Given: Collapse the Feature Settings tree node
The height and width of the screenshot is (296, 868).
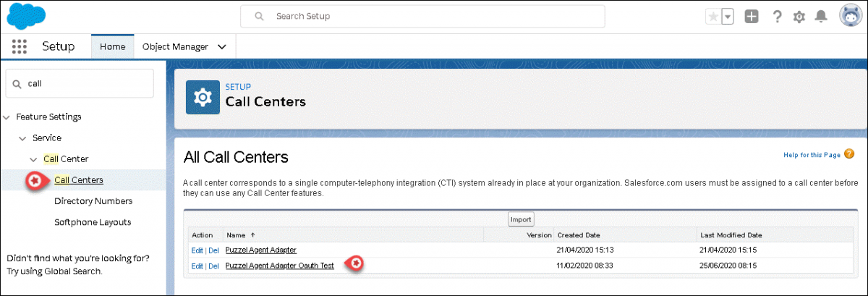Looking at the screenshot, I should point(7,117).
